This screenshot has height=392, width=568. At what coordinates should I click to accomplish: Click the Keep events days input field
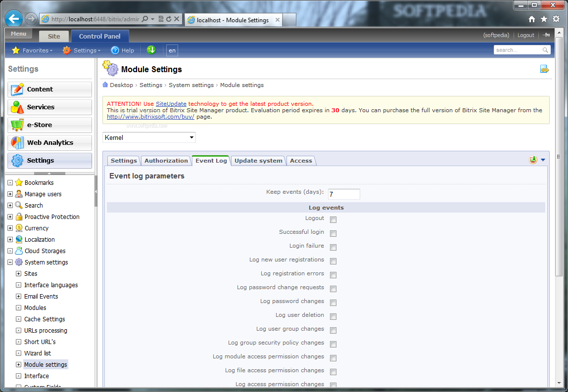(x=344, y=194)
